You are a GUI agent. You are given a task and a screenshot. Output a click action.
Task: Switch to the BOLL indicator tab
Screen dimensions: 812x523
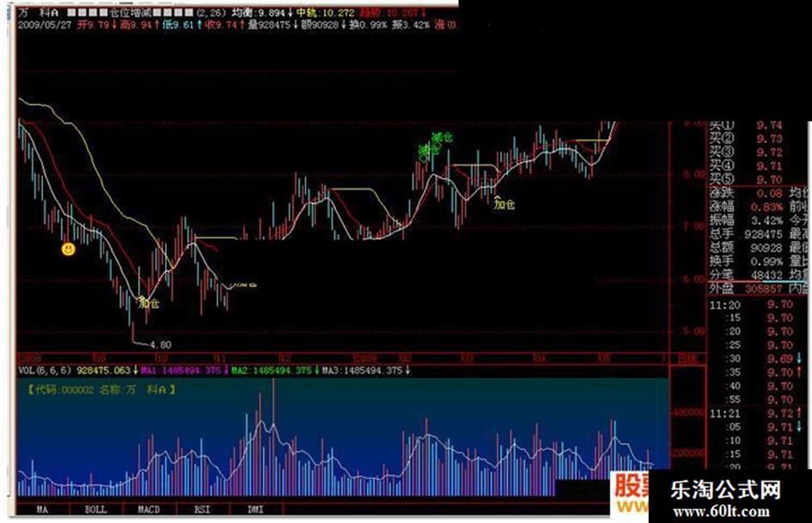coord(95,509)
